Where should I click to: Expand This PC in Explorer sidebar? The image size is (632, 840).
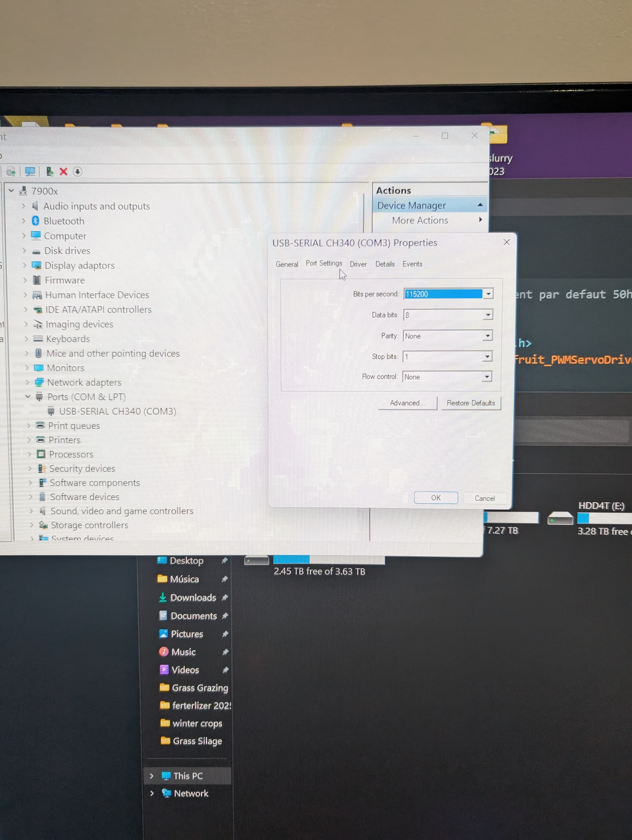(x=152, y=776)
